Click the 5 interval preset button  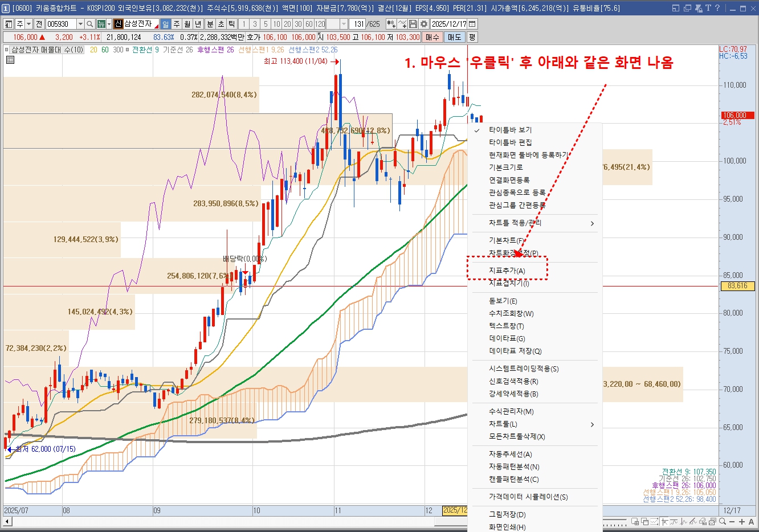[266, 24]
